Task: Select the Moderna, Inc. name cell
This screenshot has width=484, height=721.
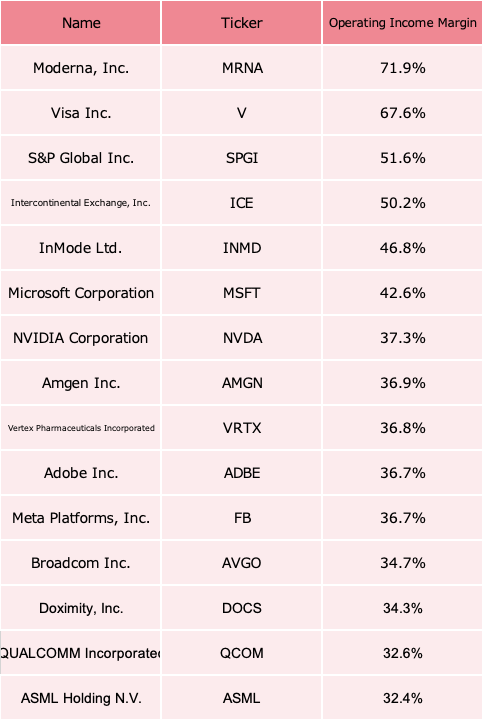Action: coord(81,68)
